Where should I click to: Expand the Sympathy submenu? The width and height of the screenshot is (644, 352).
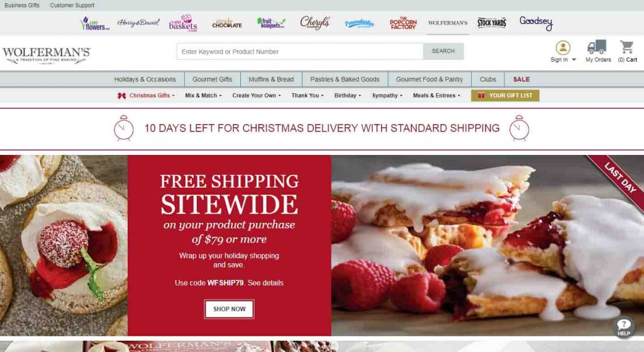(387, 96)
